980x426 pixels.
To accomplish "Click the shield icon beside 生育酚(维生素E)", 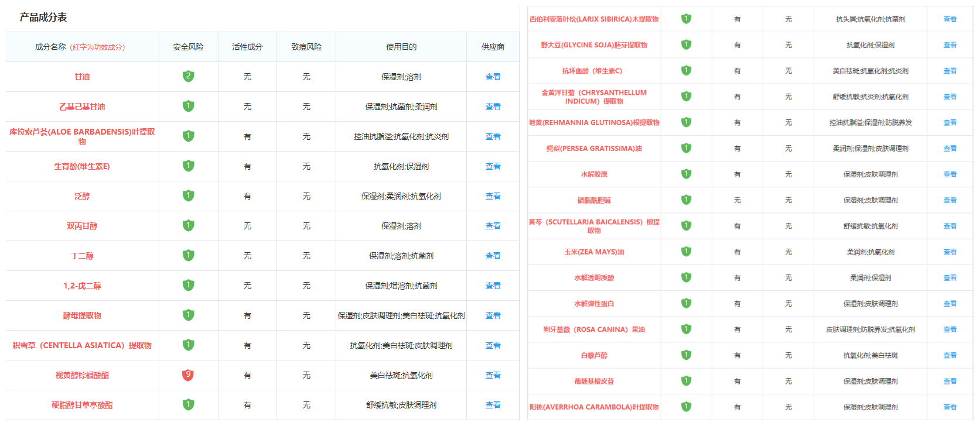I will tap(188, 166).
